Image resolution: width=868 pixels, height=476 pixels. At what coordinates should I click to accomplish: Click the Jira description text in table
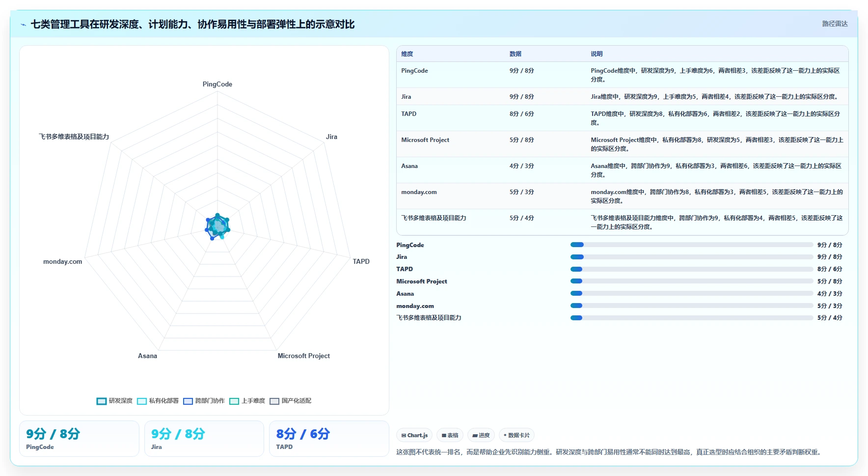point(715,97)
